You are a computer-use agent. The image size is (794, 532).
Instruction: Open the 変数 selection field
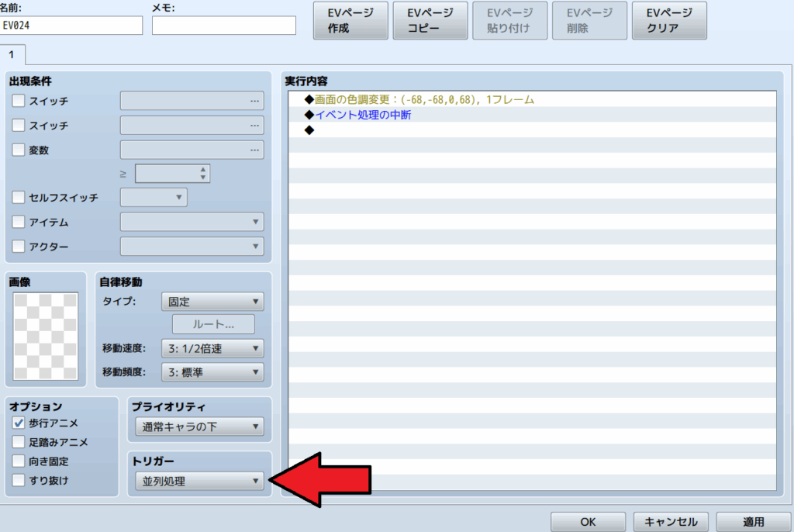192,150
